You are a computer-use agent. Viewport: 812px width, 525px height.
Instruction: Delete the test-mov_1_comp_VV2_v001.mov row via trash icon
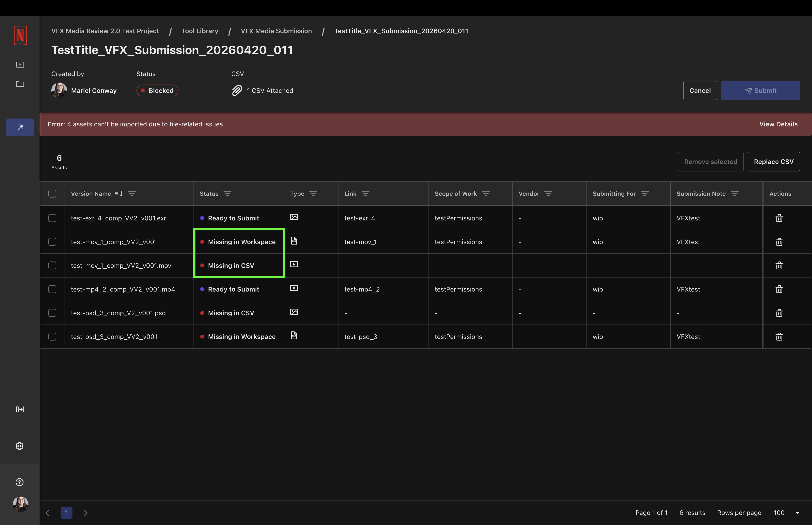(x=779, y=266)
